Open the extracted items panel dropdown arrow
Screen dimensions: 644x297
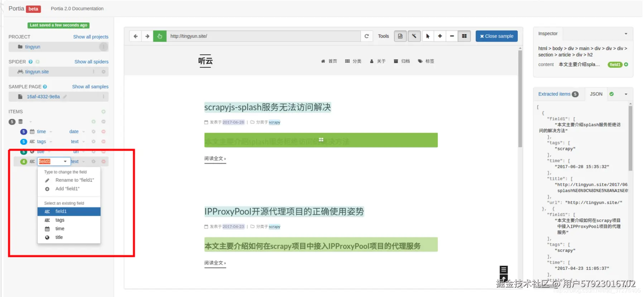point(626,94)
